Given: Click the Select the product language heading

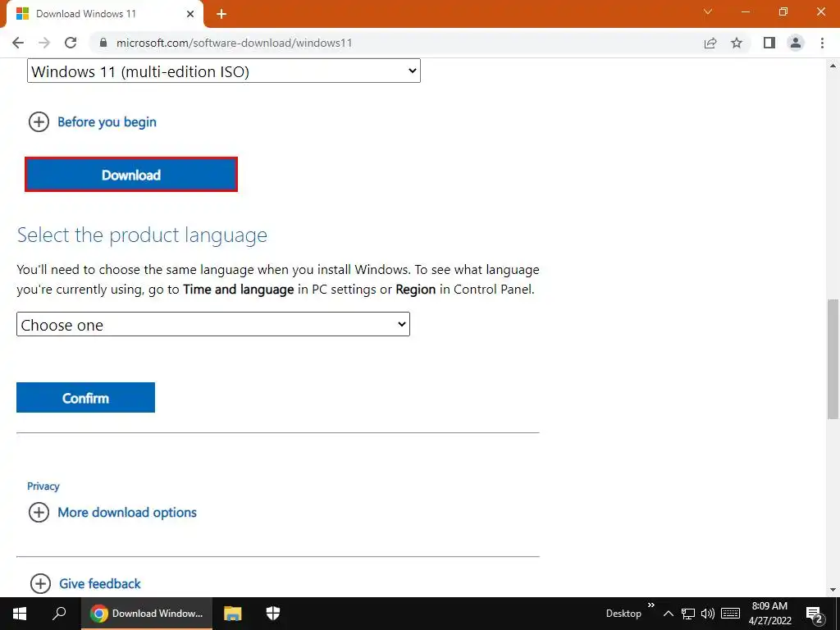Looking at the screenshot, I should (x=142, y=235).
